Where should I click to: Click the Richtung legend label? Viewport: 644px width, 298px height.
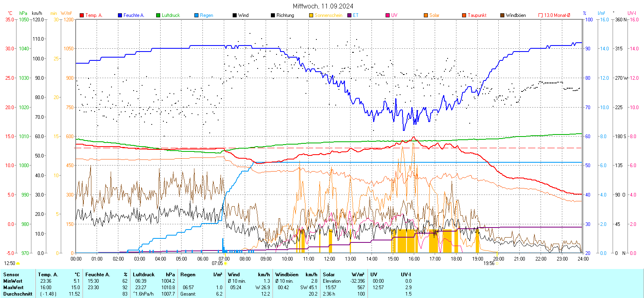(285, 15)
